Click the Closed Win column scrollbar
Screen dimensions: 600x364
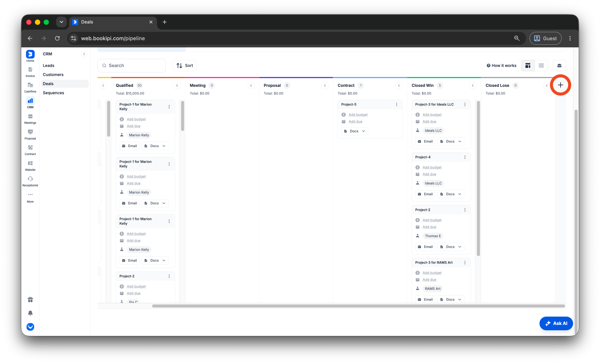coord(478,178)
